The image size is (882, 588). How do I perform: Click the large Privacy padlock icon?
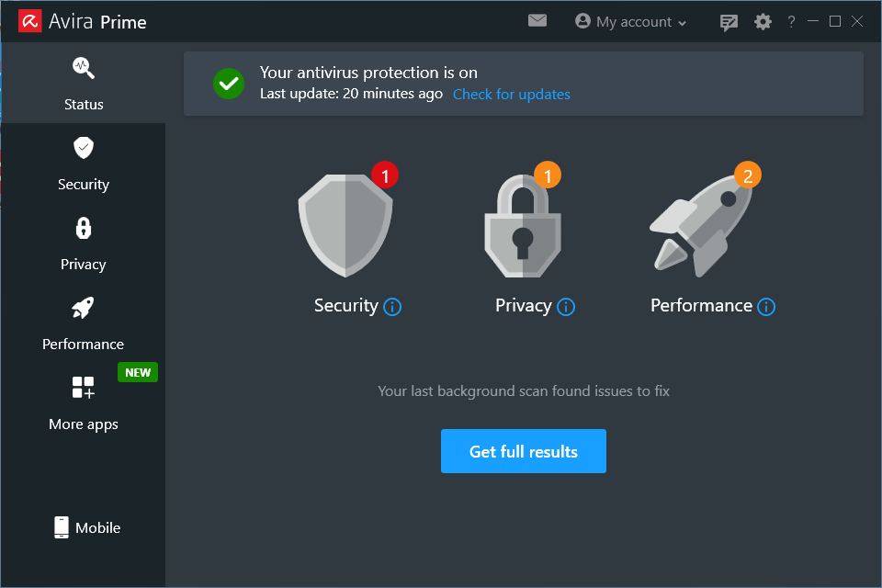tap(523, 227)
